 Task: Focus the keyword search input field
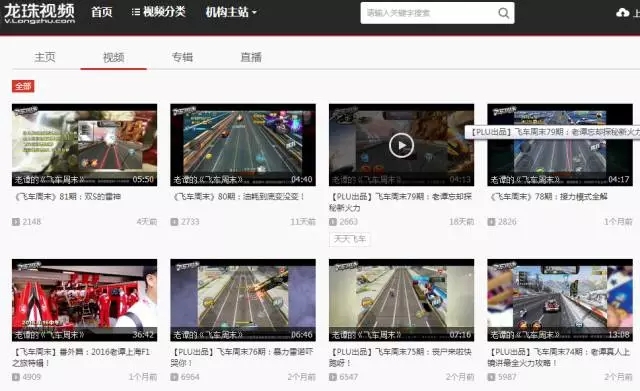[429, 13]
